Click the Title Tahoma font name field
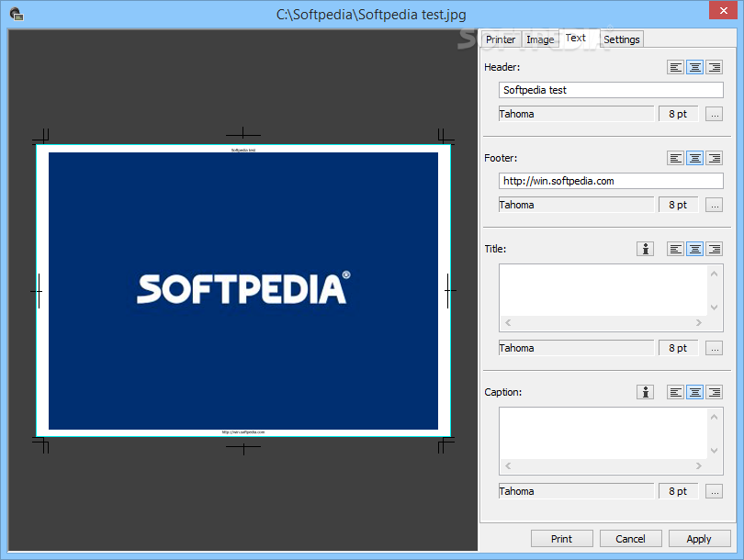The image size is (744, 560). (576, 348)
